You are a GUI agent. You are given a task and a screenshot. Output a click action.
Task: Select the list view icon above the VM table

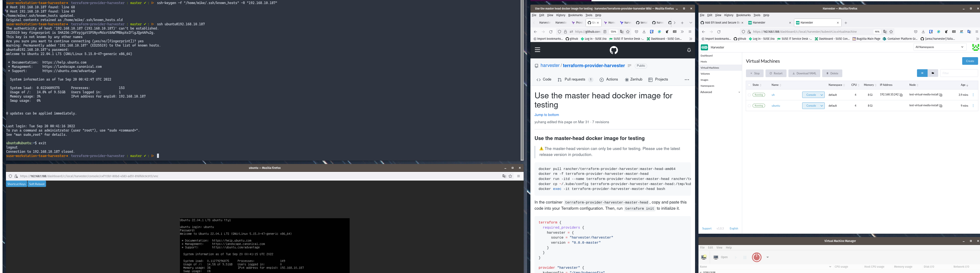coord(922,73)
